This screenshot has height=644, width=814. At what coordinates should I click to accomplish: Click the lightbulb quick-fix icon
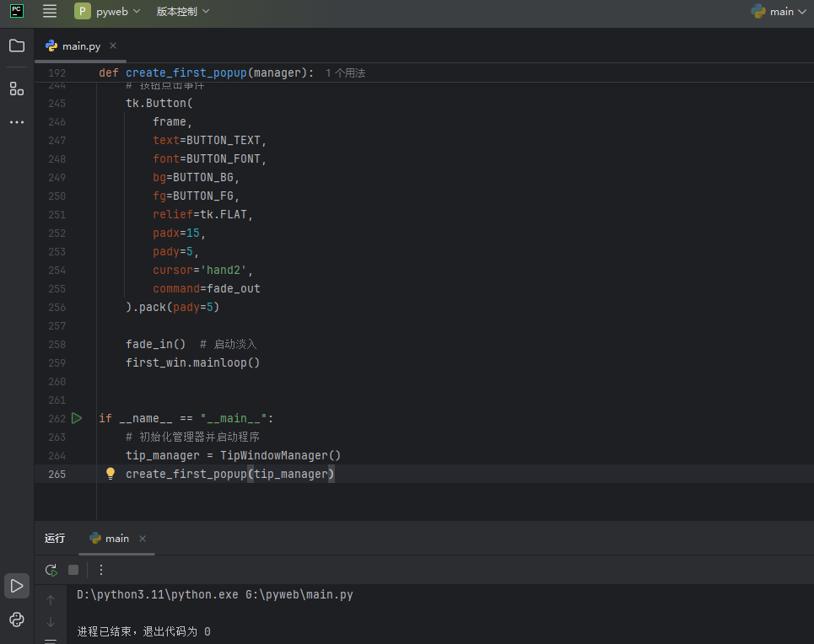(x=110, y=474)
